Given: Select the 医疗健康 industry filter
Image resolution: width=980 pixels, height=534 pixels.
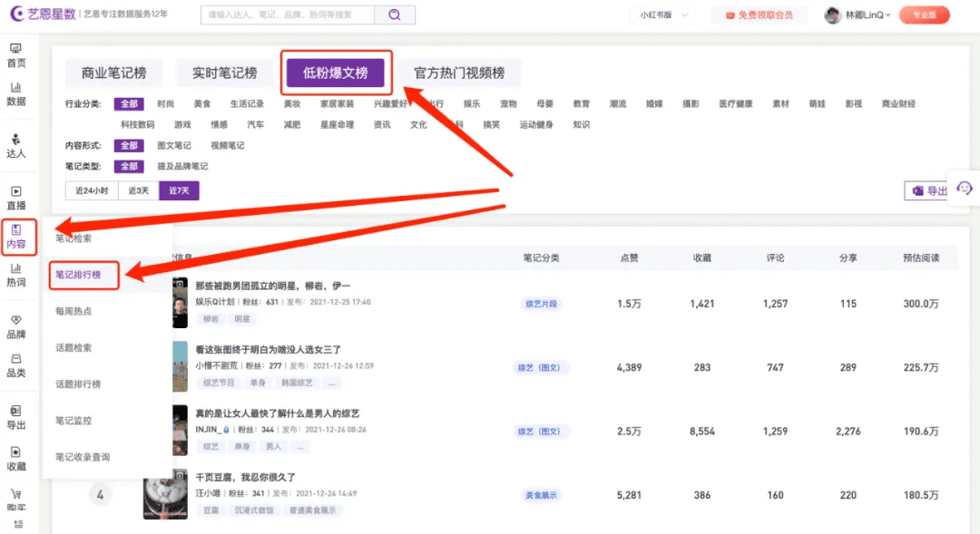Looking at the screenshot, I should coord(736,103).
